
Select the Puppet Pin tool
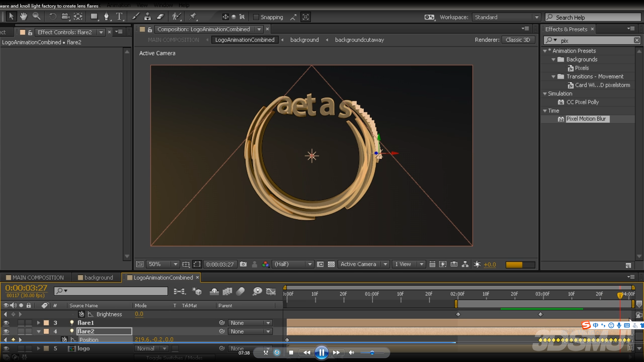(x=193, y=16)
